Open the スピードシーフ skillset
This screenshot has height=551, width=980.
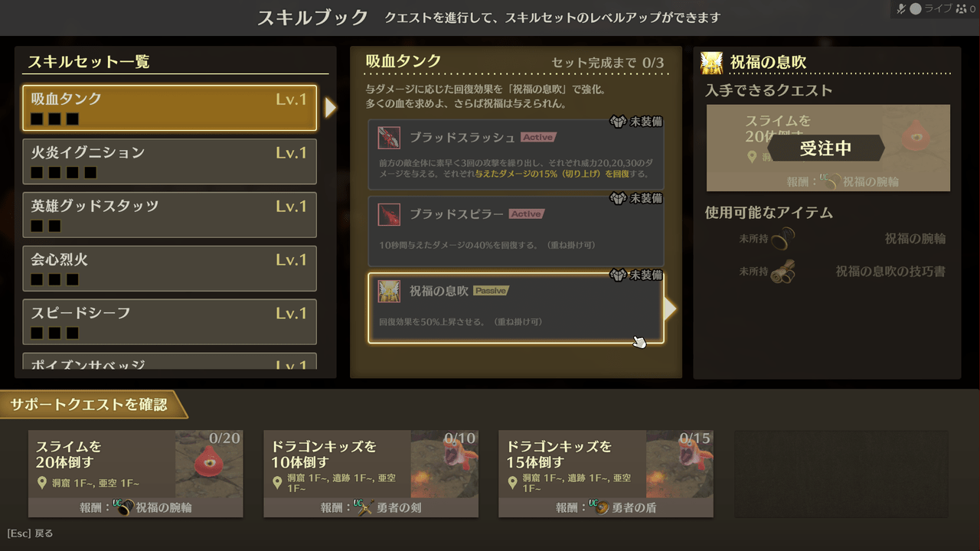(170, 322)
